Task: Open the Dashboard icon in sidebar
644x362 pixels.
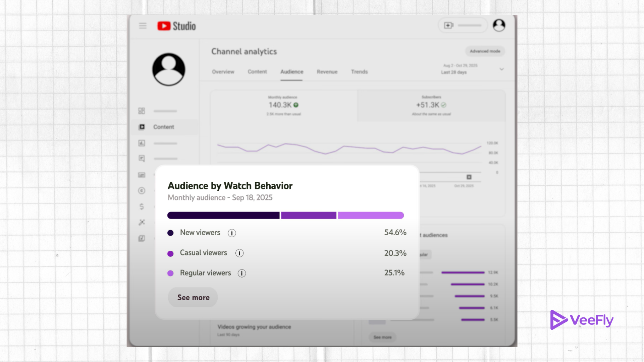Action: click(x=142, y=111)
